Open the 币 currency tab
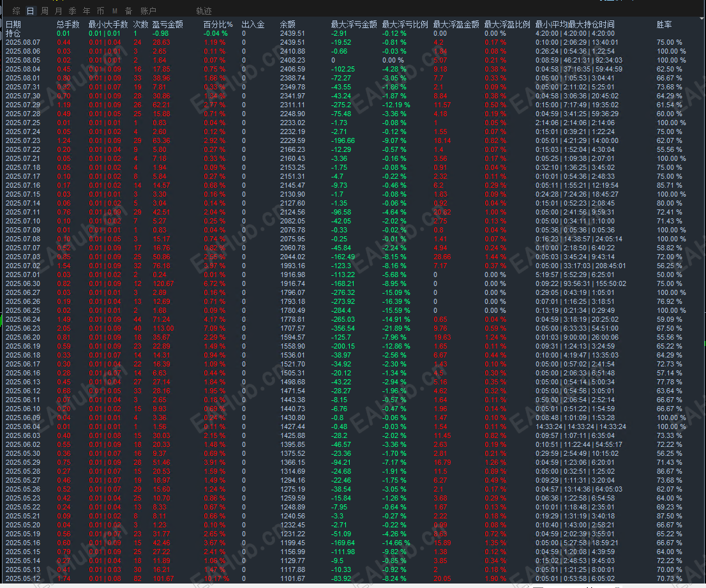Screen dimensions: 706x588 [100, 11]
